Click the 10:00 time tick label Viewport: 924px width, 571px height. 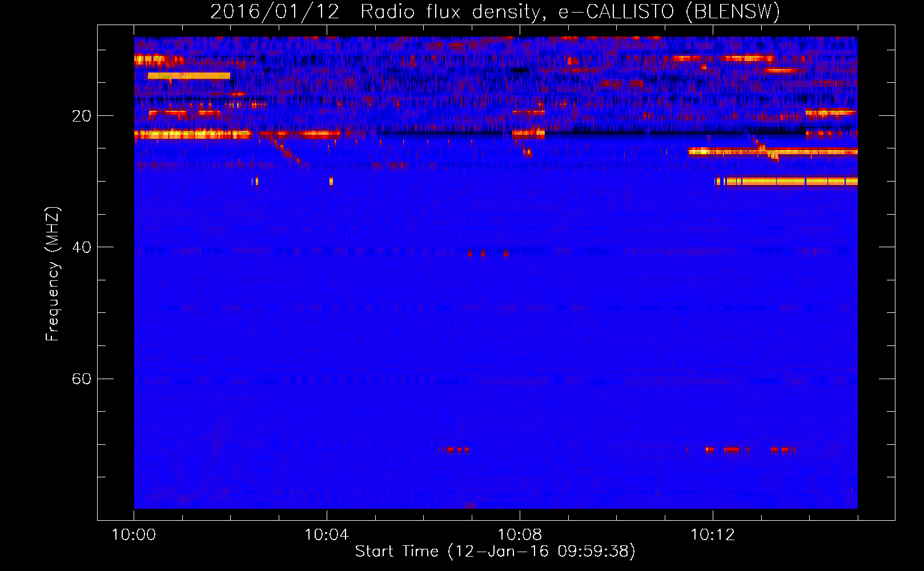coord(134,535)
